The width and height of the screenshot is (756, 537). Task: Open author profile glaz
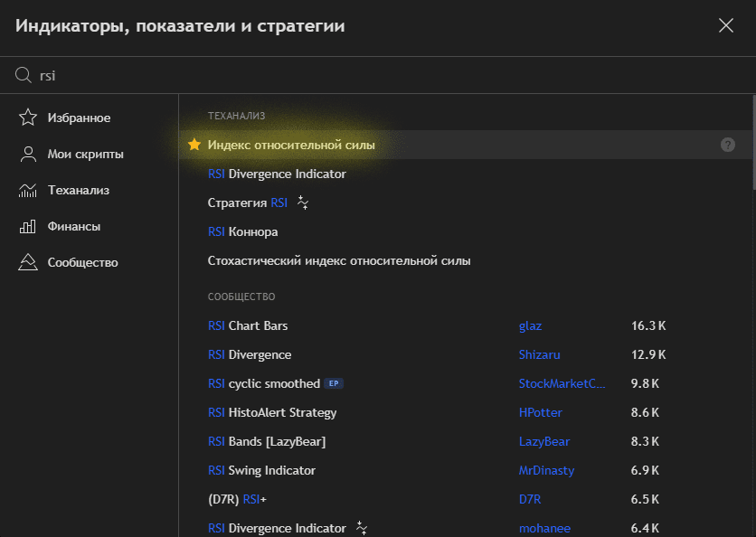531,325
